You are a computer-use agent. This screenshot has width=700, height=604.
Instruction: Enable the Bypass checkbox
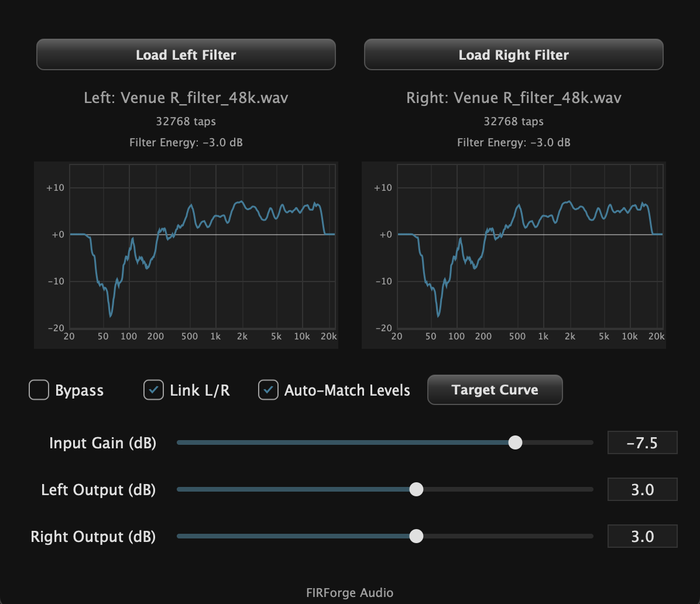pos(39,390)
